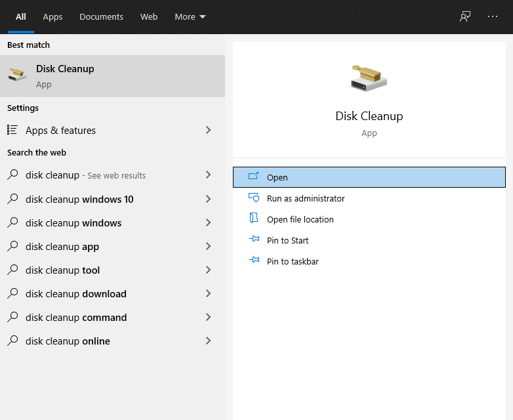The width and height of the screenshot is (513, 420).
Task: Click the Run as administrator shield icon
Action: [254, 198]
